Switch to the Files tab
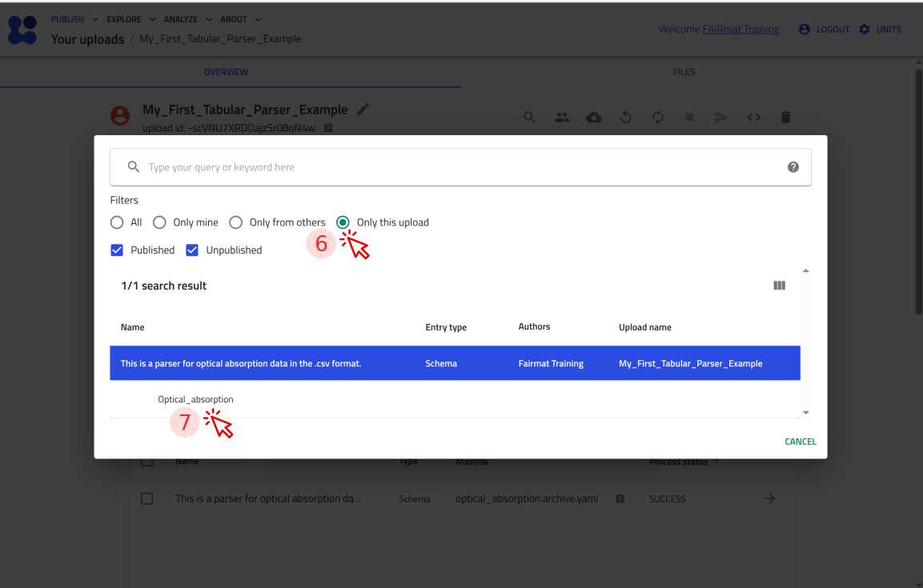The image size is (923, 588). click(684, 72)
